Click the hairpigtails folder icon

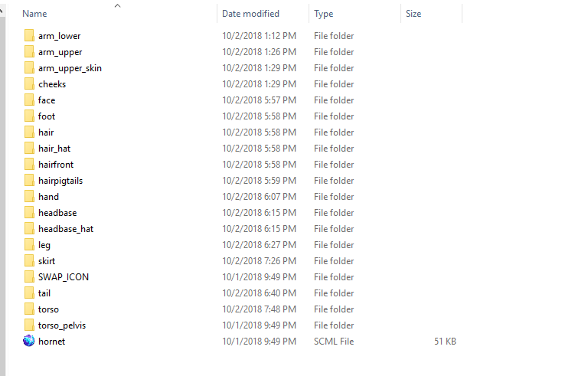[29, 181]
